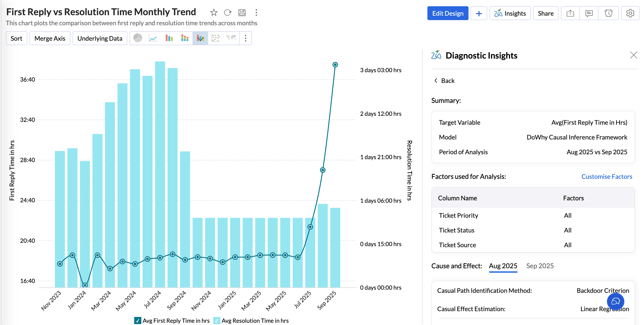Select the Aug 2025 tab

pos(503,266)
